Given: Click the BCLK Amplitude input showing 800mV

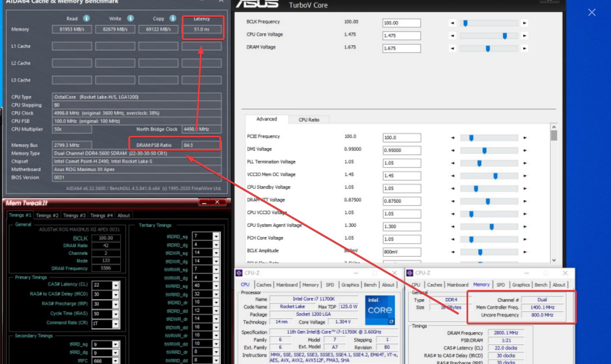Looking at the screenshot, I should point(402,252).
